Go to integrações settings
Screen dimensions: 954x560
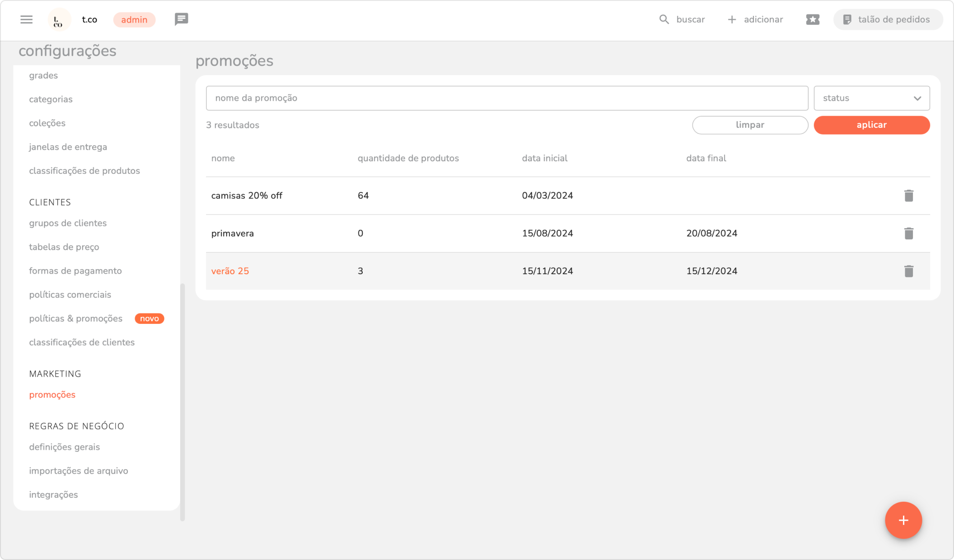[53, 495]
